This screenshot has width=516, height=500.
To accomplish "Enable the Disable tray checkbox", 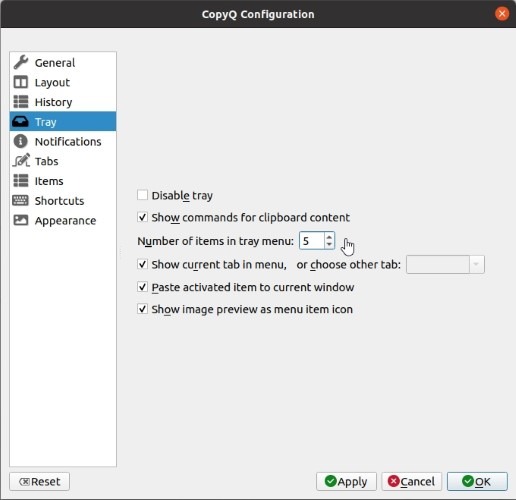I will (x=142, y=195).
